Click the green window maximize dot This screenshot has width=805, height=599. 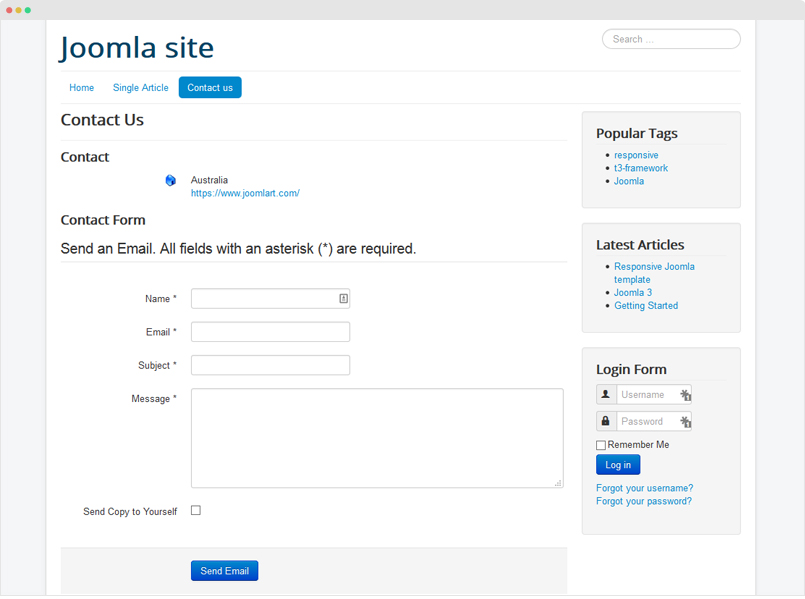click(x=28, y=10)
